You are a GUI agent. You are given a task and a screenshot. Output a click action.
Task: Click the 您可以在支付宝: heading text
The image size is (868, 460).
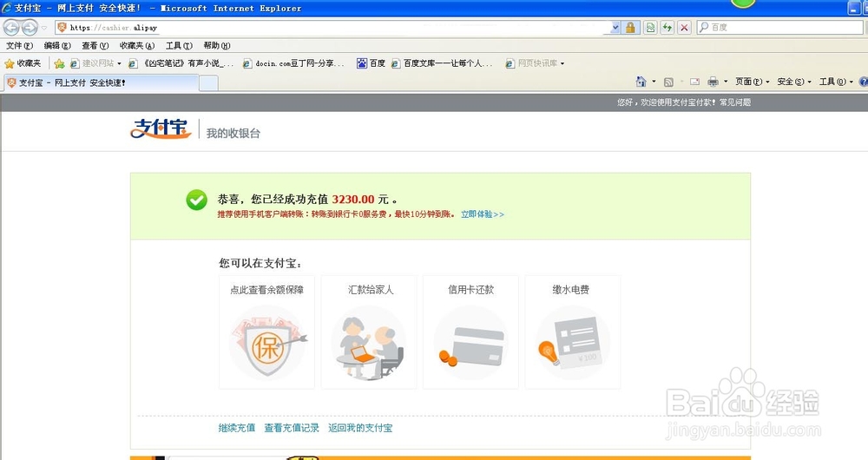point(260,264)
